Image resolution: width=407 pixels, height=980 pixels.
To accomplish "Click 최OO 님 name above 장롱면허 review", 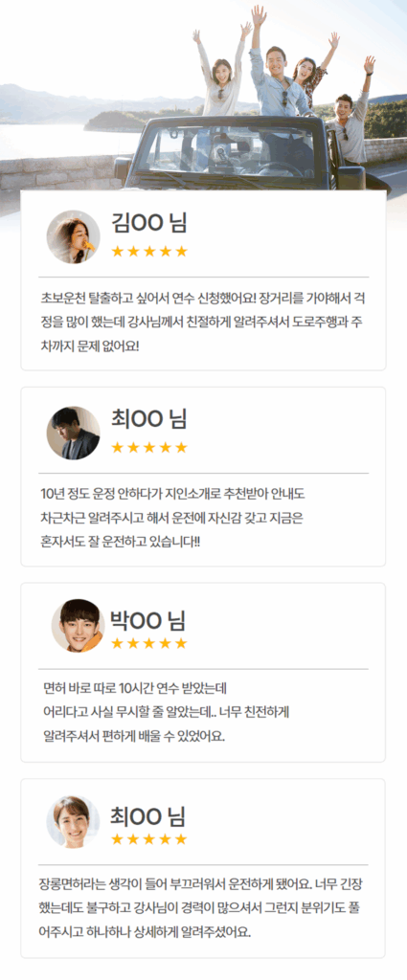I will click(148, 816).
